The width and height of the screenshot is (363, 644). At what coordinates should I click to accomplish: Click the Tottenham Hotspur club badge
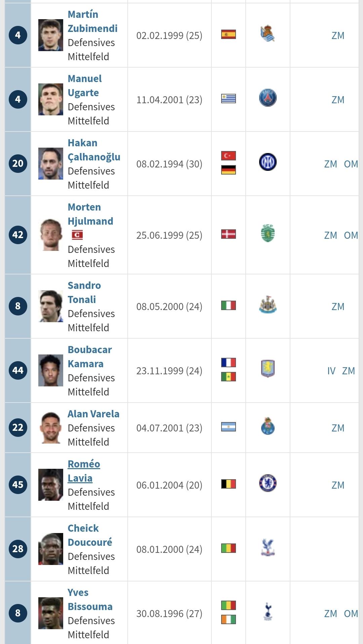(x=268, y=612)
